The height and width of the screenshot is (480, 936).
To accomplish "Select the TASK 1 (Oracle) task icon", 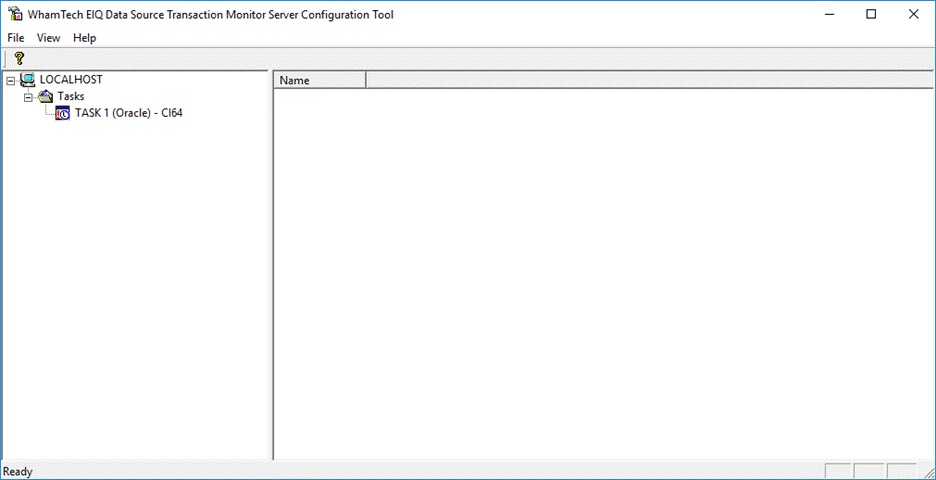I will [x=63, y=113].
